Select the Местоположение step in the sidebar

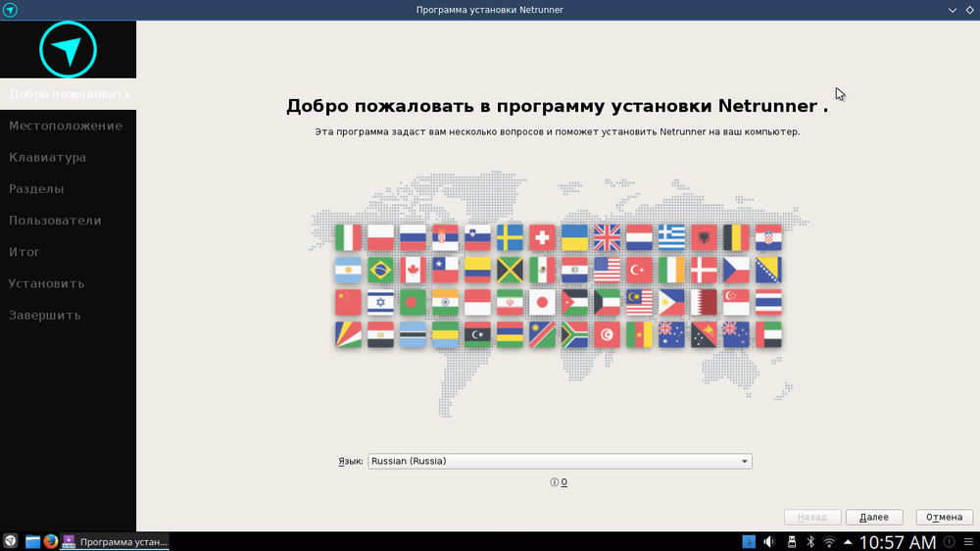click(x=69, y=125)
